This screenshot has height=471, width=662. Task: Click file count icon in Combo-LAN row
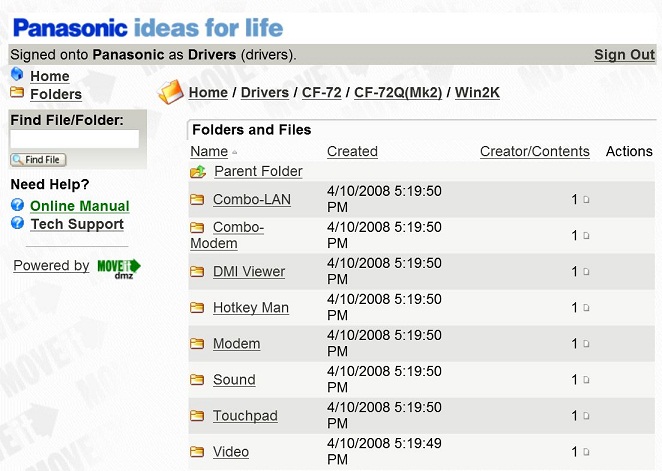(586, 200)
